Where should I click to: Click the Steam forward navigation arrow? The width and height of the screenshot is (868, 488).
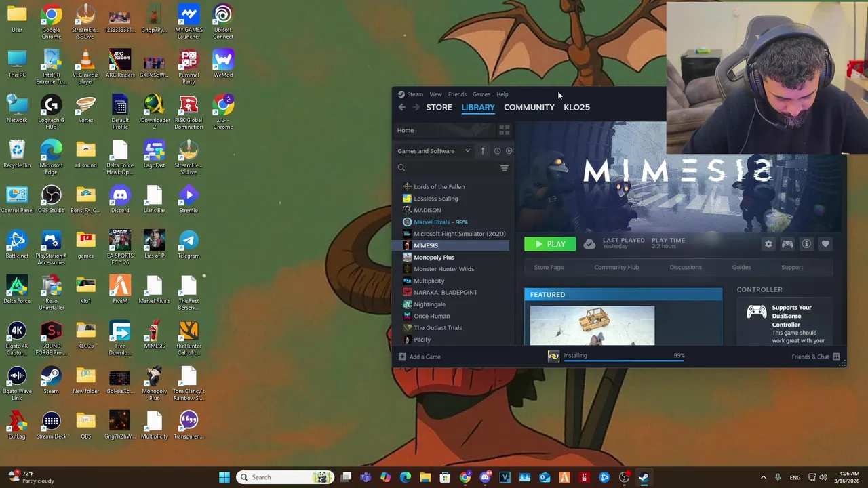point(416,107)
